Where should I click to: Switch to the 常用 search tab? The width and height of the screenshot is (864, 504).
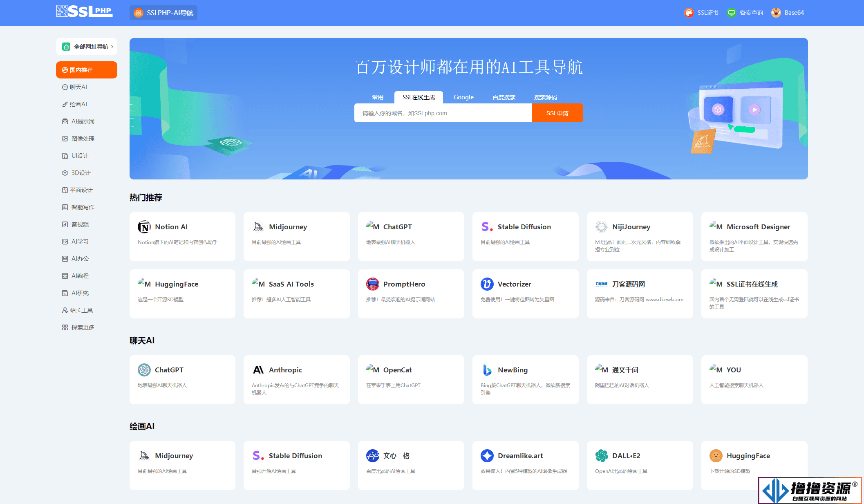378,97
